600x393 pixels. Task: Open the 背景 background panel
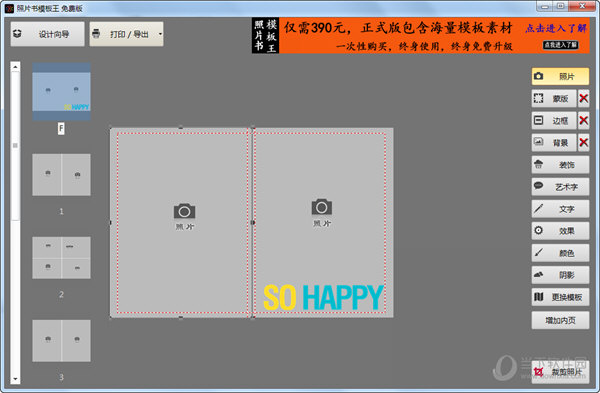point(554,143)
